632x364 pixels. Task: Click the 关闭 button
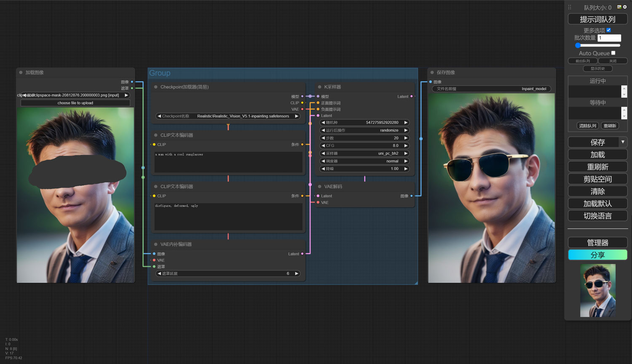[x=613, y=61]
